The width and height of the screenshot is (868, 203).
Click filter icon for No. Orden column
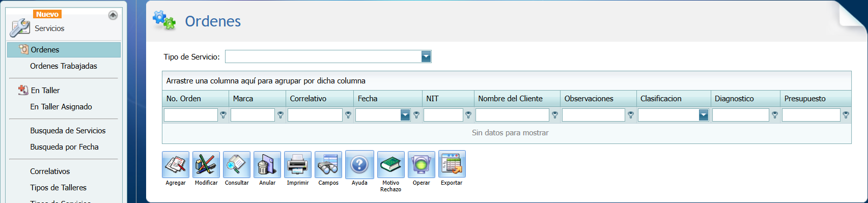[x=223, y=115]
